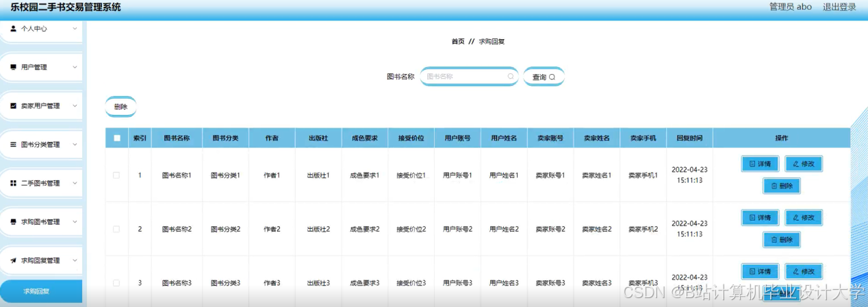Viewport: 868px width, 307px height.
Task: Toggle the select-all checkbox in table header
Action: [x=117, y=138]
